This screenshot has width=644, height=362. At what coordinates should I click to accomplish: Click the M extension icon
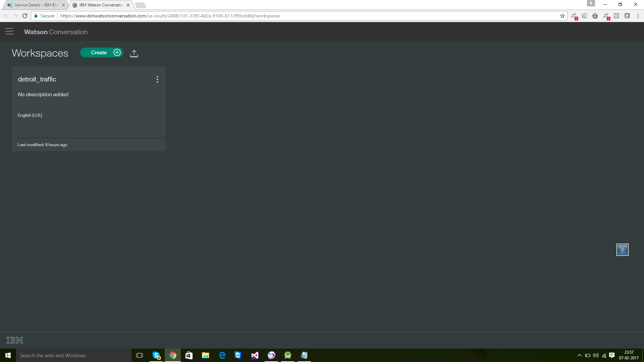pos(616,16)
